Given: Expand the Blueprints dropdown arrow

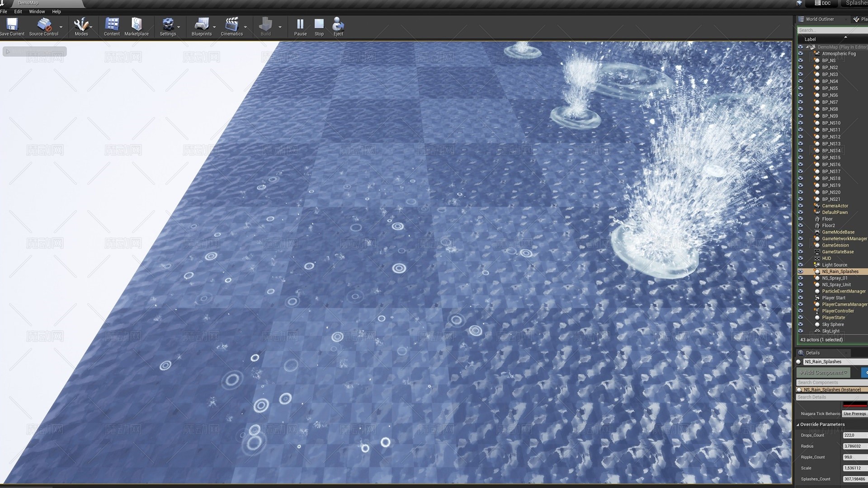Looking at the screenshot, I should tap(214, 27).
